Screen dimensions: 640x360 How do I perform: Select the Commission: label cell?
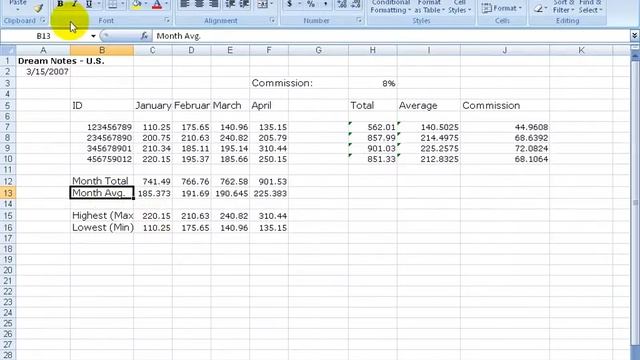coord(282,83)
